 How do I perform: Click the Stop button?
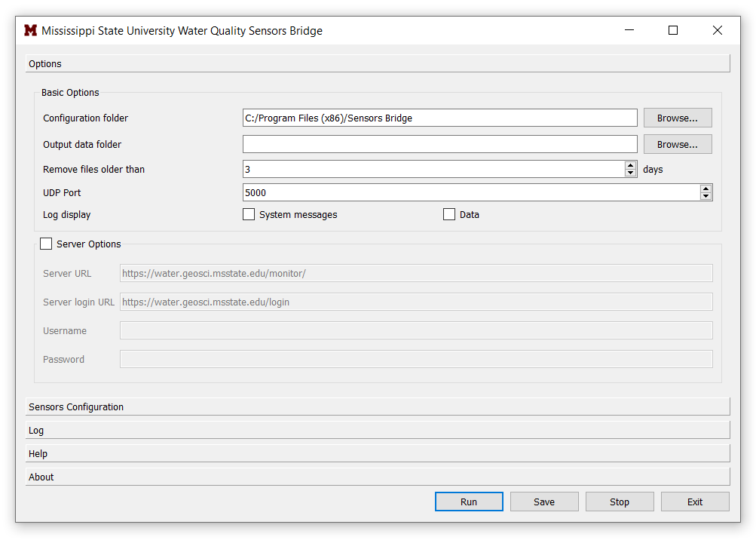620,502
